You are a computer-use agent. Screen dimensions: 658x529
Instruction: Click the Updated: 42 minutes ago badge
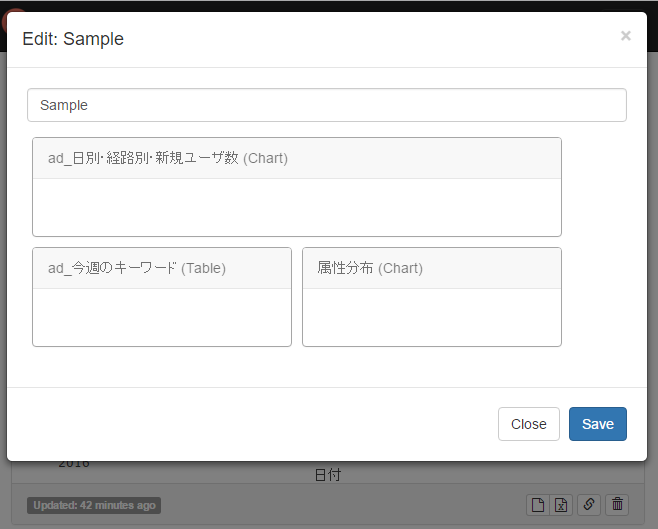[x=94, y=505]
